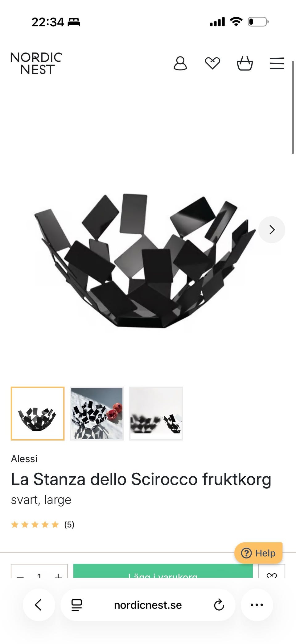
Task: Open the five-star reviews rating
Action: point(43,525)
